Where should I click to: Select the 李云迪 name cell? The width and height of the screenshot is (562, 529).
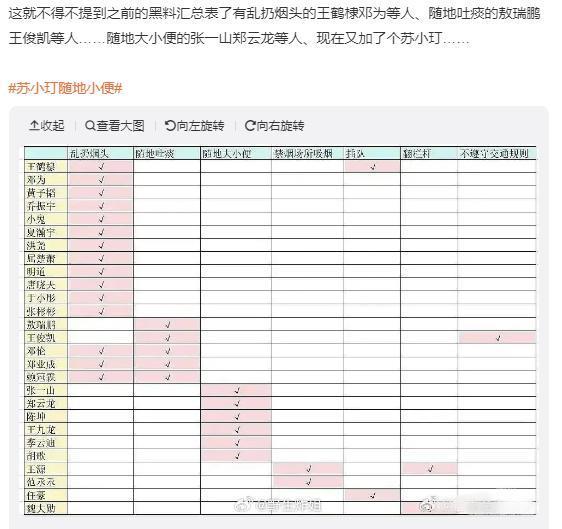pos(46,443)
